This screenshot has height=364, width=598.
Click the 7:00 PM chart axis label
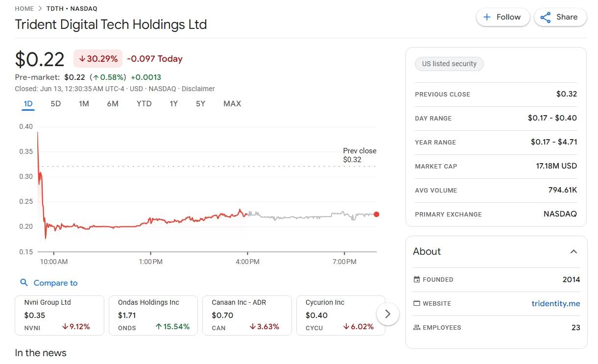coord(344,262)
